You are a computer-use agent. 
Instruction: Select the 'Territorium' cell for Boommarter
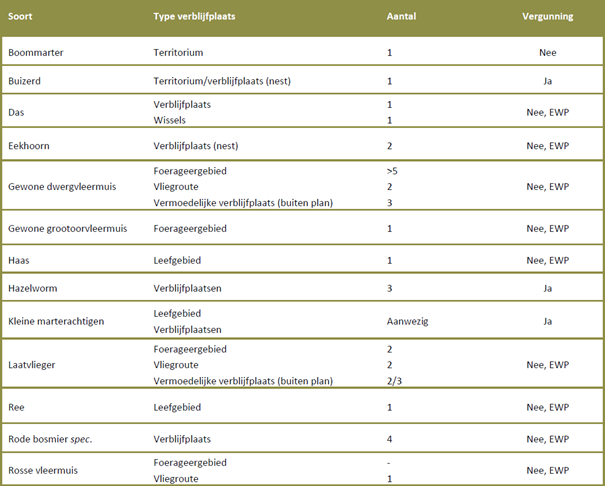[178, 52]
